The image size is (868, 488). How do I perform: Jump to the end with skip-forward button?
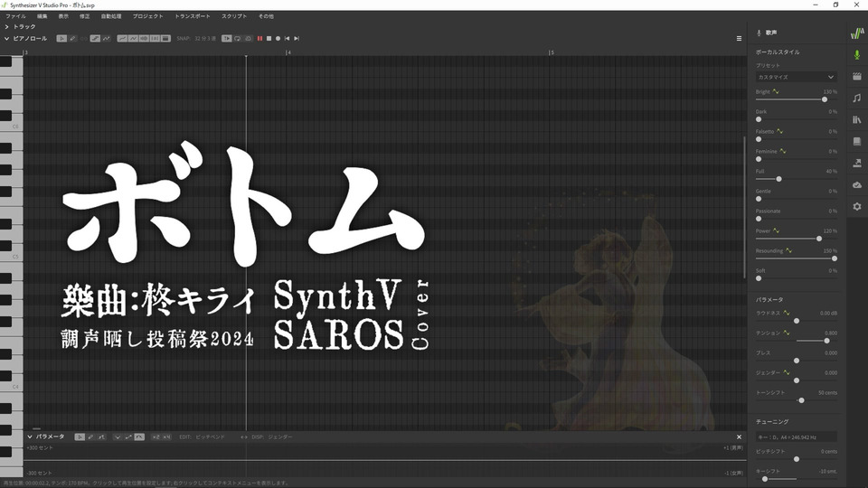coord(297,39)
